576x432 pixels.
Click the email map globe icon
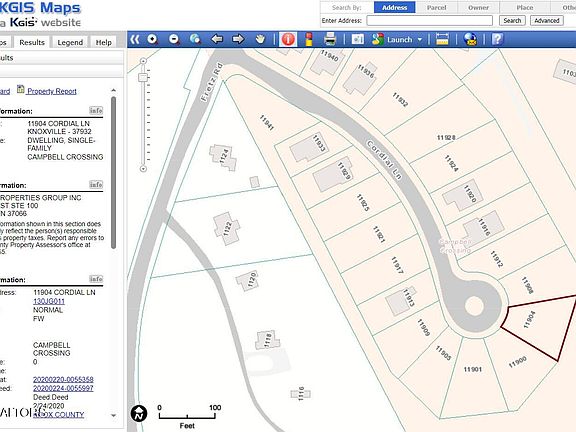tap(470, 39)
